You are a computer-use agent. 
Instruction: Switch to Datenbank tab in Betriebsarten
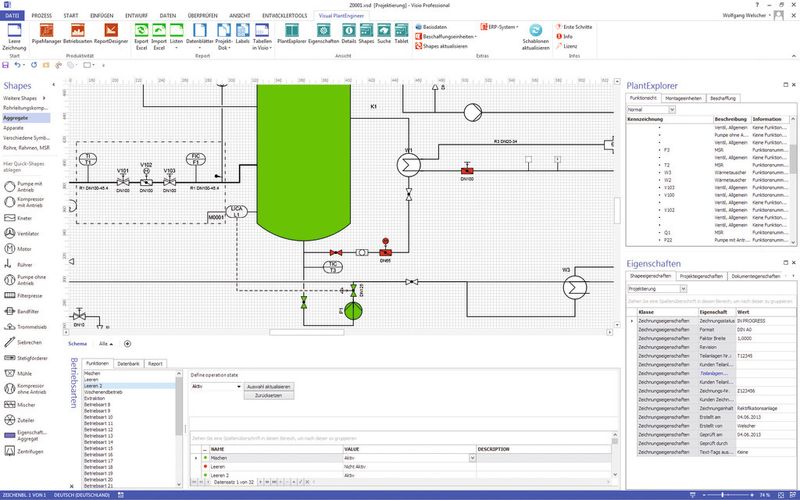click(x=129, y=364)
